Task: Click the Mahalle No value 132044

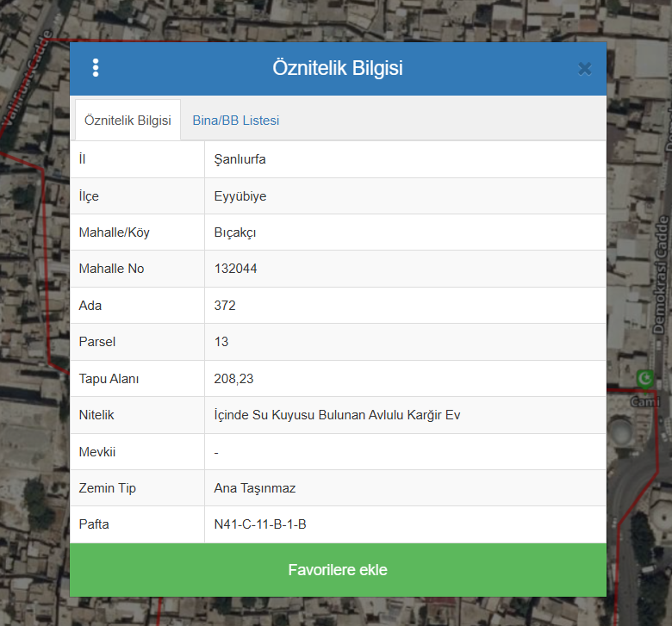Action: pyautogui.click(x=235, y=269)
